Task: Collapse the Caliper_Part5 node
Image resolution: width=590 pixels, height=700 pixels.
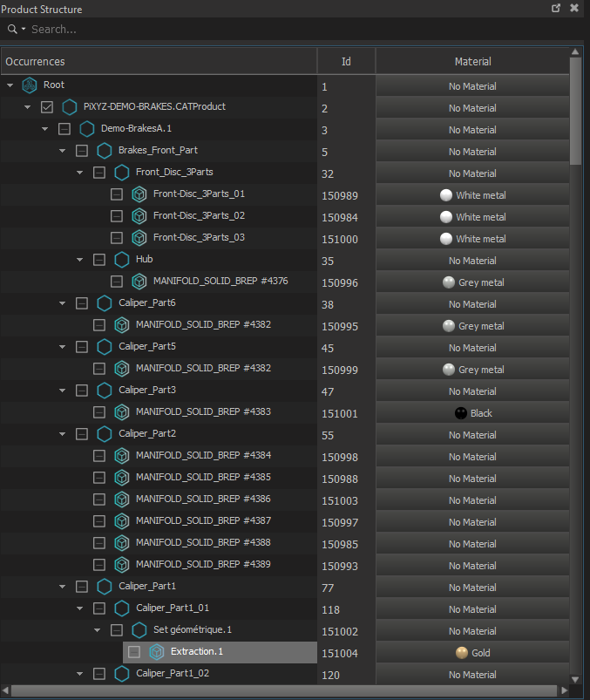Action: coord(62,347)
